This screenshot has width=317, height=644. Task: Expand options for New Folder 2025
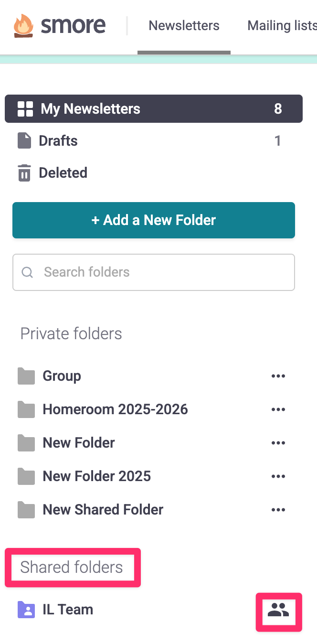click(x=278, y=476)
